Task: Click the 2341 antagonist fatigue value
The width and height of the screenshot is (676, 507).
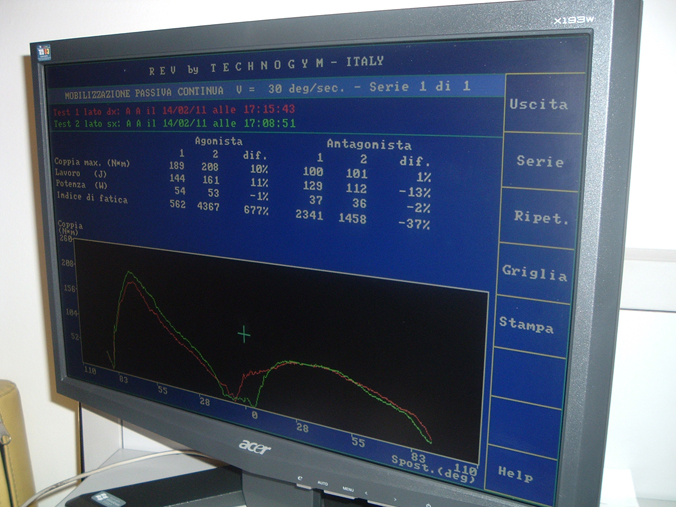Action: 309,215
